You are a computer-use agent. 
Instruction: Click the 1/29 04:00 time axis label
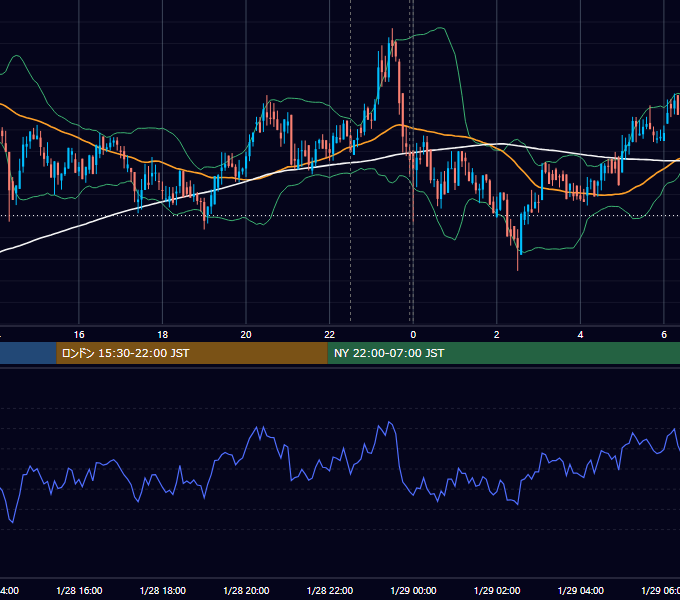coord(580,590)
